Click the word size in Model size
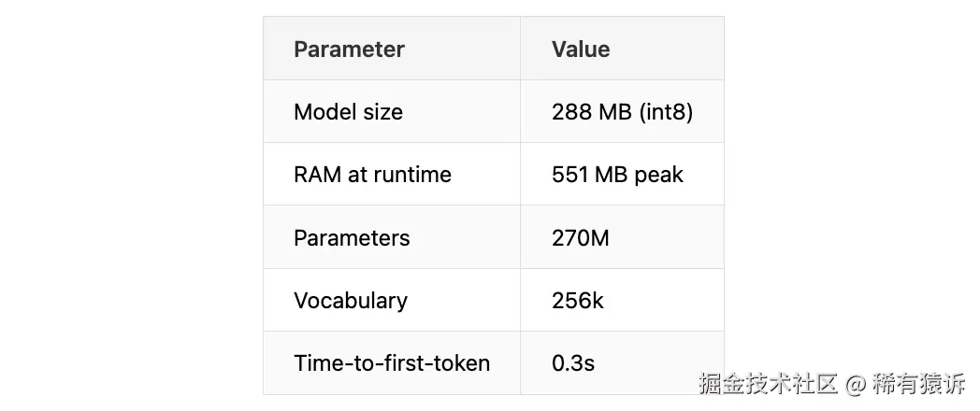 384,112
